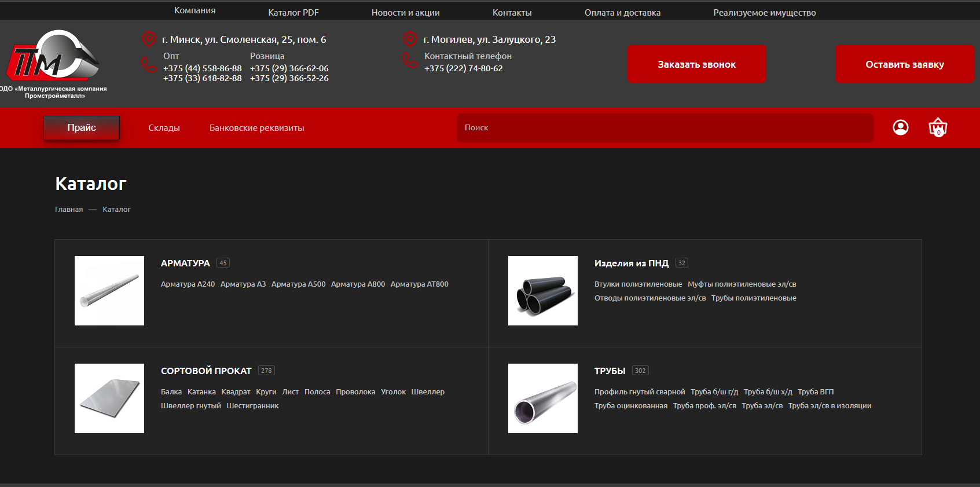Open the Трубы steel pipe thumbnail

542,398
